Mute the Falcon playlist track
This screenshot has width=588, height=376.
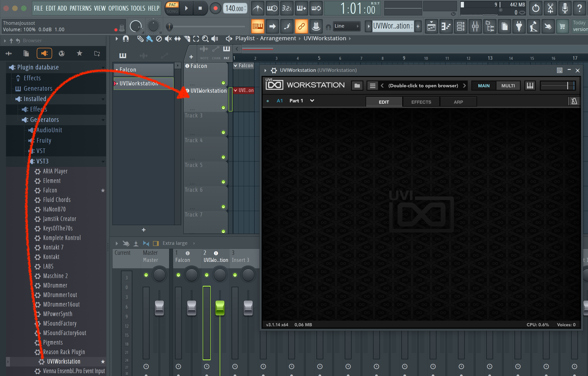pyautogui.click(x=223, y=83)
